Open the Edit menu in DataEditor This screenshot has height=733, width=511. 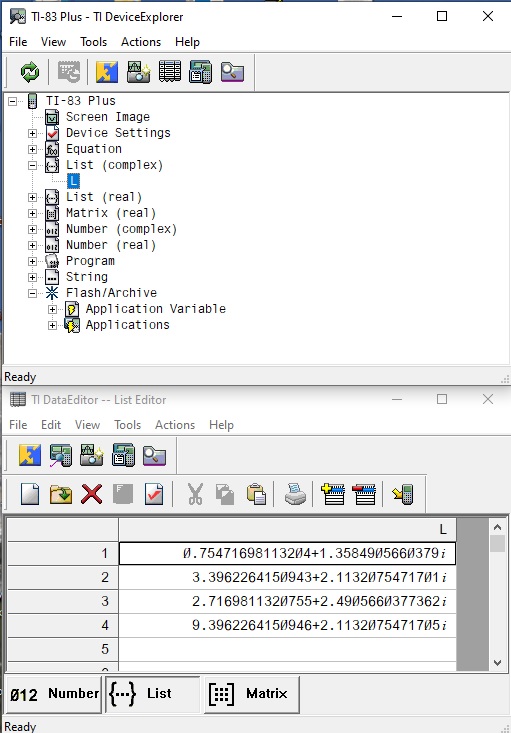(51, 424)
